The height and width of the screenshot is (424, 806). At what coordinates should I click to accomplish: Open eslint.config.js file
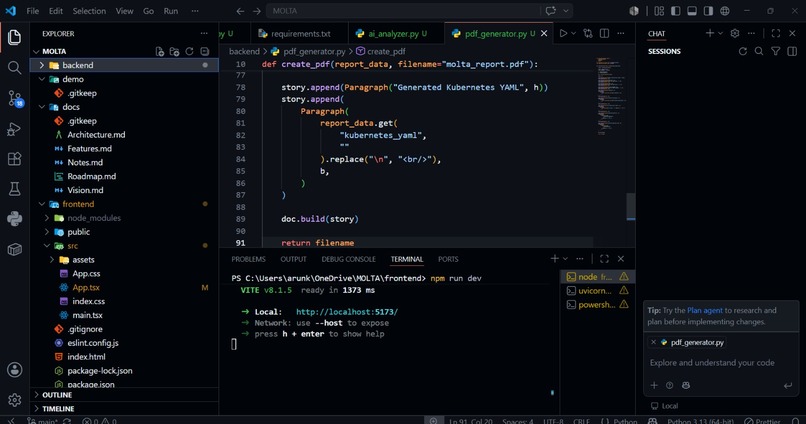point(125,343)
